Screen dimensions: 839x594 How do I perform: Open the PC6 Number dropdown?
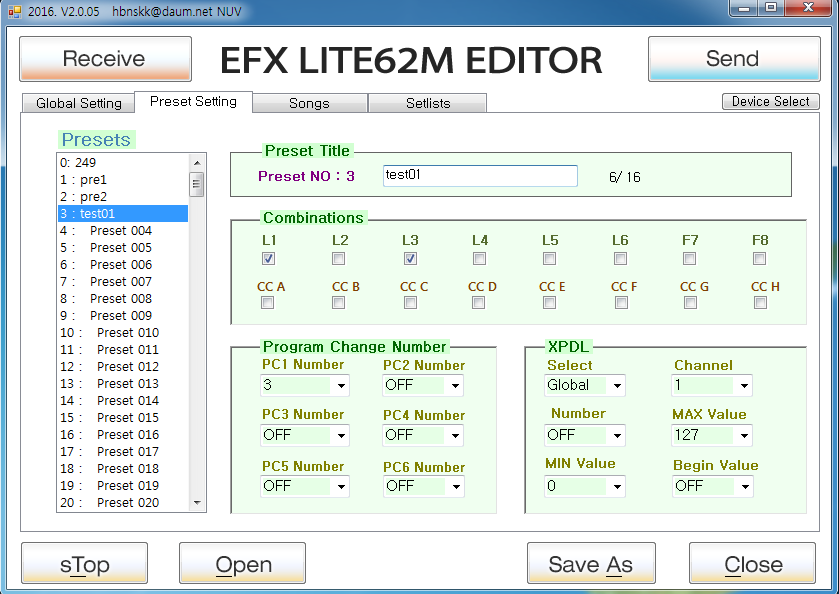click(x=423, y=486)
